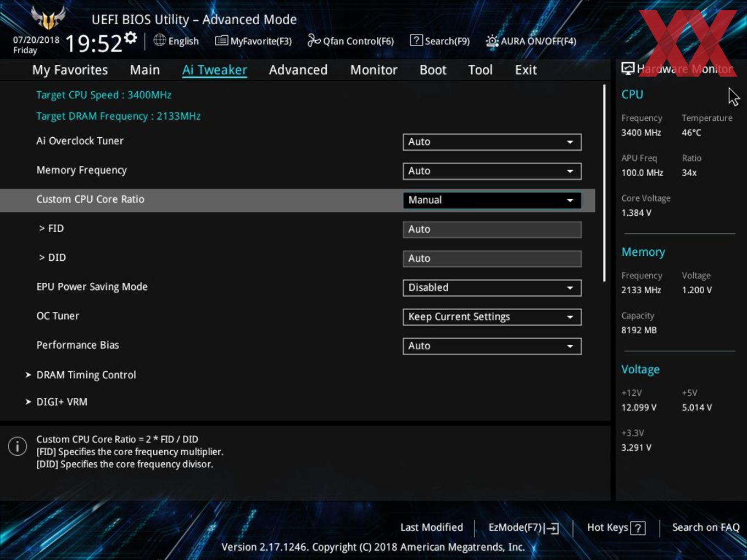Click AURA ON/OFF(F4) label
The image size is (747, 560).
[x=538, y=41]
